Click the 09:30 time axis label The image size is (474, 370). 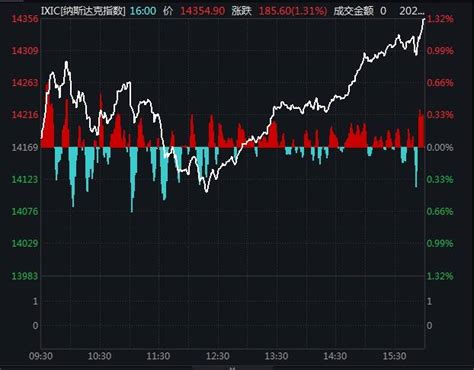point(41,356)
